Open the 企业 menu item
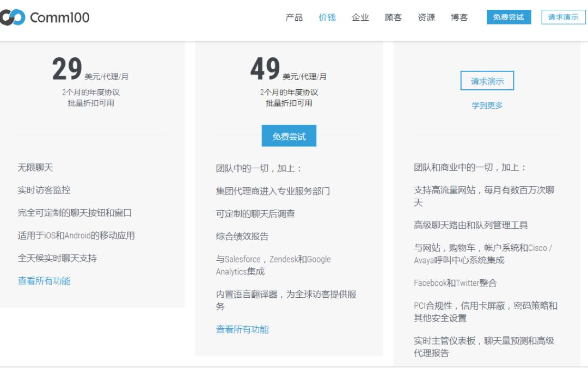Screen dimensions: 588x368 pyautogui.click(x=360, y=17)
